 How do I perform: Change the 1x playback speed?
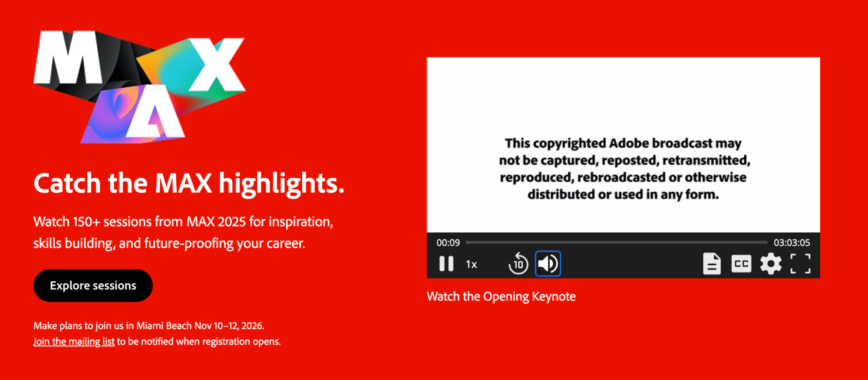coord(471,264)
